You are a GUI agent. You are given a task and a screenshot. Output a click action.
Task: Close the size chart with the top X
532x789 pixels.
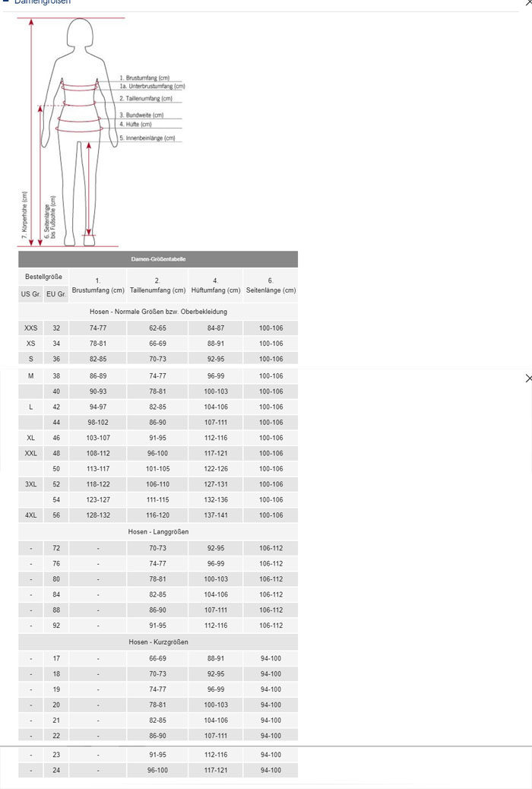coord(528,2)
